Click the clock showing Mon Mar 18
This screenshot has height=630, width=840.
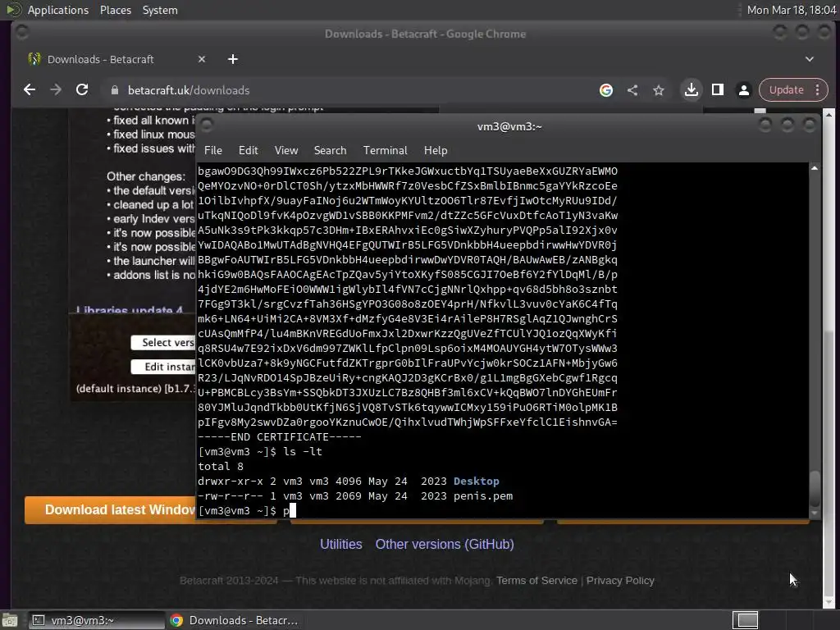tap(792, 10)
